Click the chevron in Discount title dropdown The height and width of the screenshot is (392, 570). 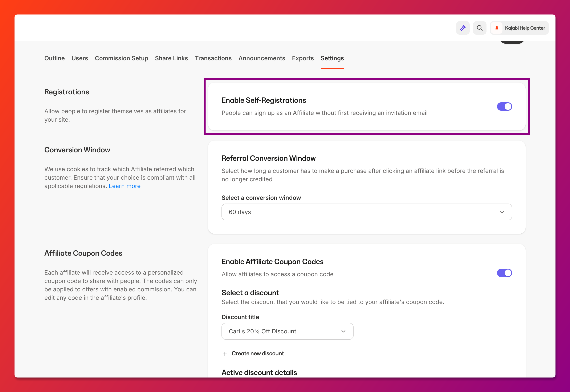[x=343, y=331]
